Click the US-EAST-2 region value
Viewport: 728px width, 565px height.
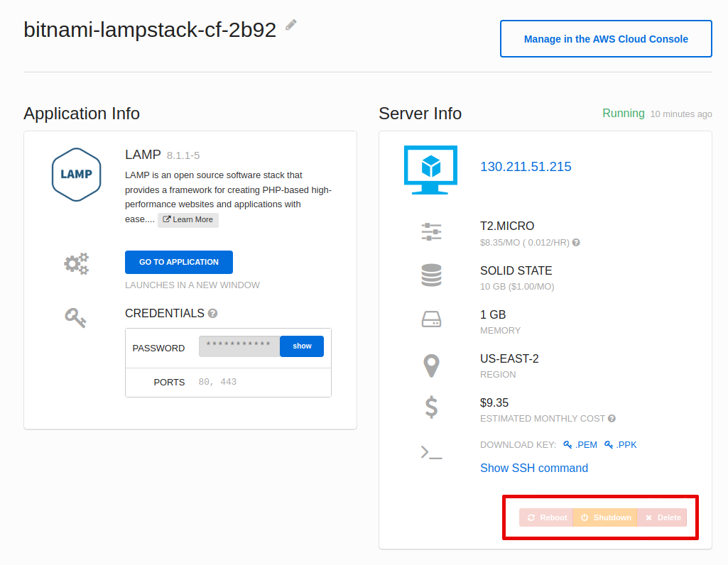click(x=509, y=358)
